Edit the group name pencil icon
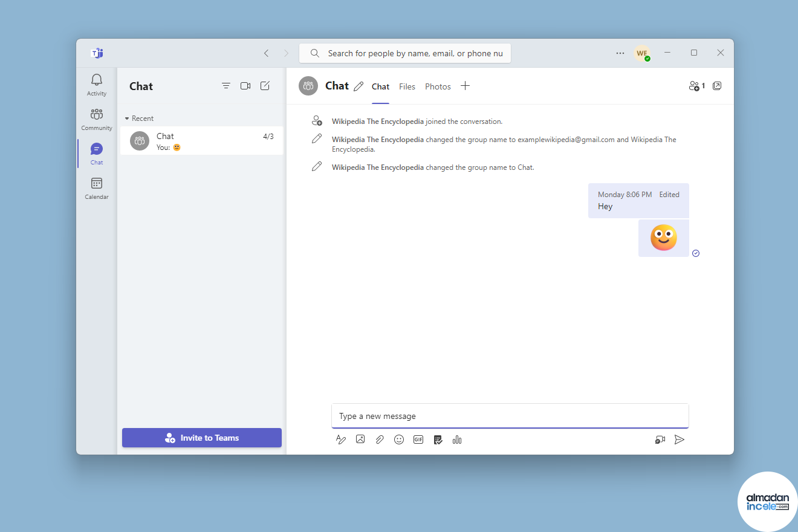The height and width of the screenshot is (532, 798). pos(358,86)
